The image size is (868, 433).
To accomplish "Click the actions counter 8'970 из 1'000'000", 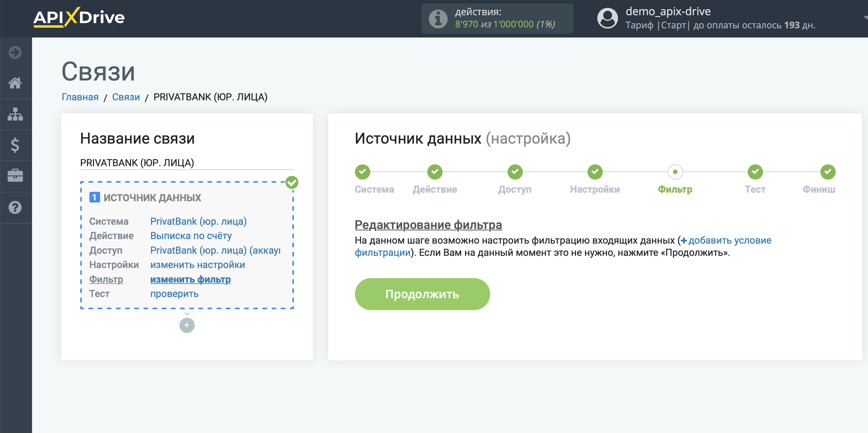I will tap(505, 24).
